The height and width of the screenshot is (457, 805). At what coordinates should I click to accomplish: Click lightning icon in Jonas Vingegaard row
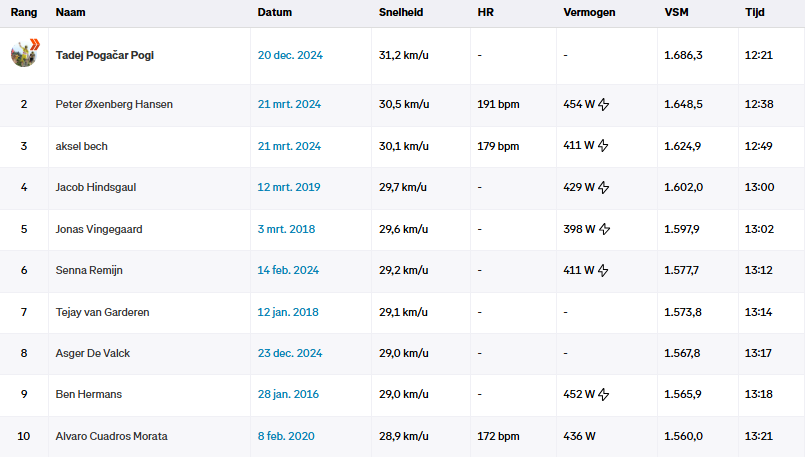pos(604,229)
